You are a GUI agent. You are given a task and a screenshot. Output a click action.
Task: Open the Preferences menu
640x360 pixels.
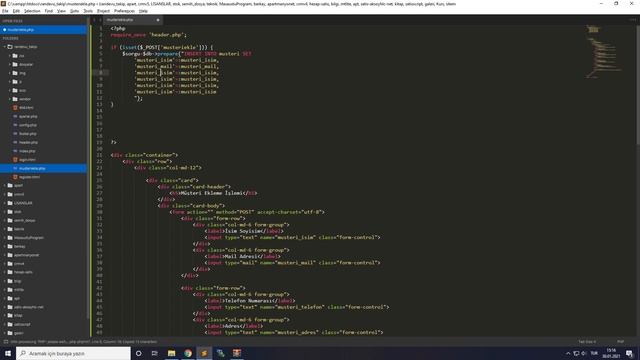(x=124, y=11)
